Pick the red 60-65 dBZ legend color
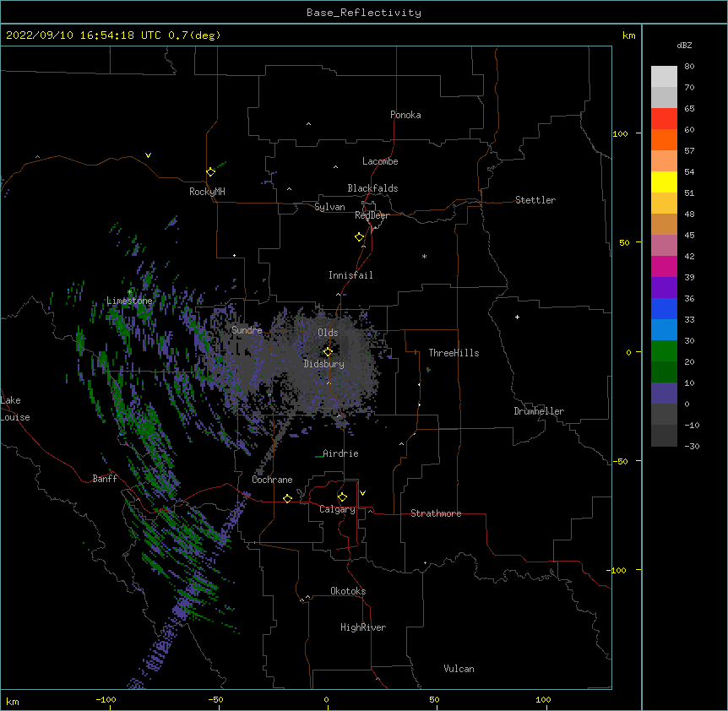The width and height of the screenshot is (728, 711). [664, 118]
